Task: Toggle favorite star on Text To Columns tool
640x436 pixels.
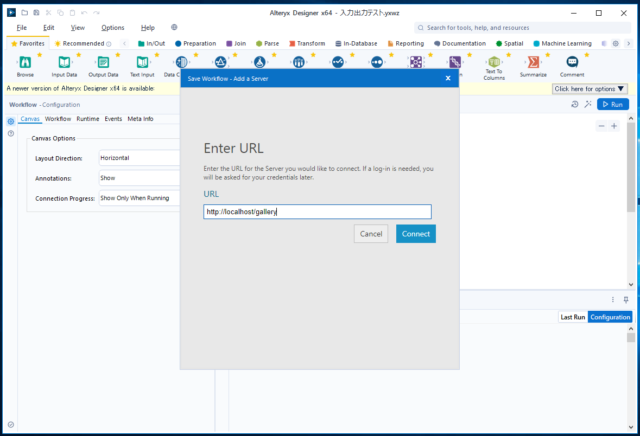Action: point(509,55)
